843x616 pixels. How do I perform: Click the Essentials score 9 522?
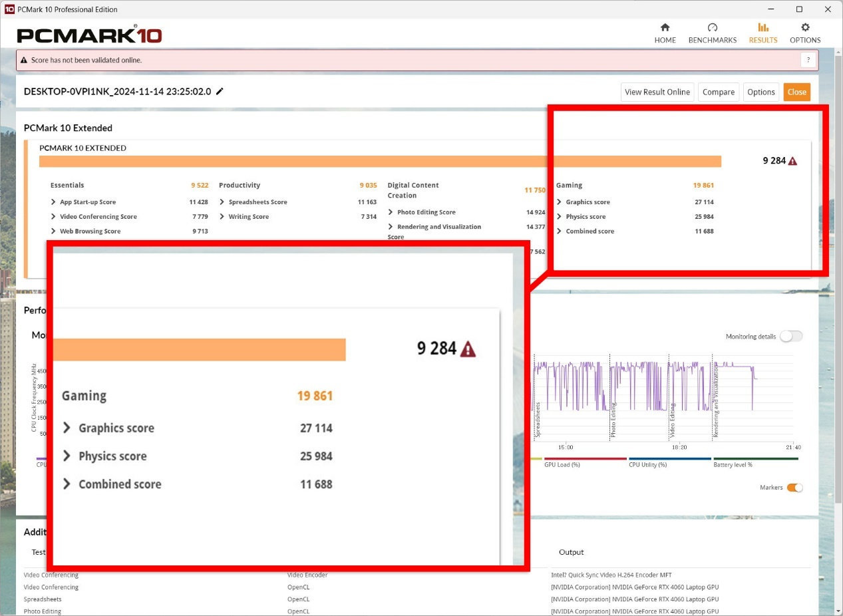click(200, 185)
